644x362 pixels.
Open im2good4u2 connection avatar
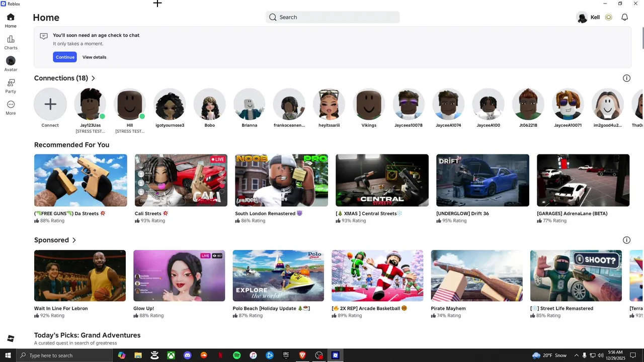[608, 104]
